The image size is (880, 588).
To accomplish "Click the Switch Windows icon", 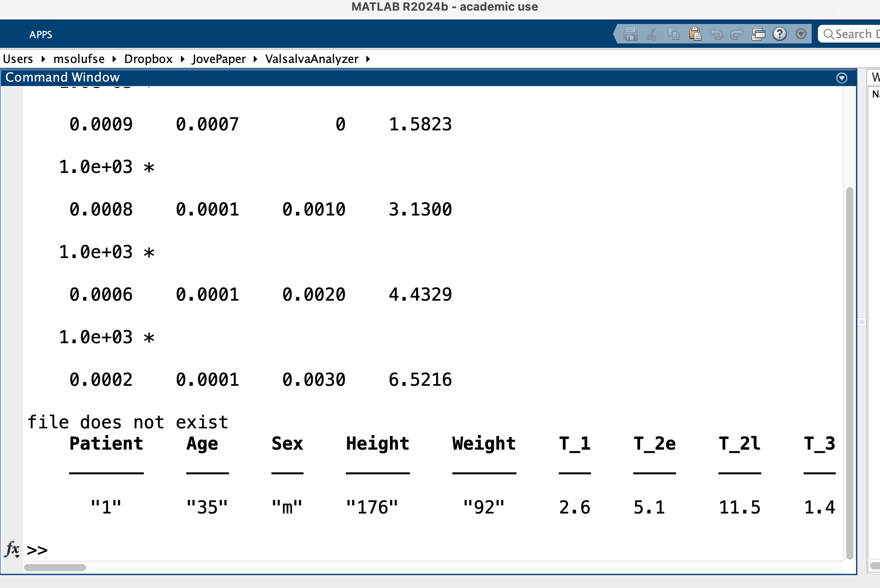I will [x=758, y=34].
